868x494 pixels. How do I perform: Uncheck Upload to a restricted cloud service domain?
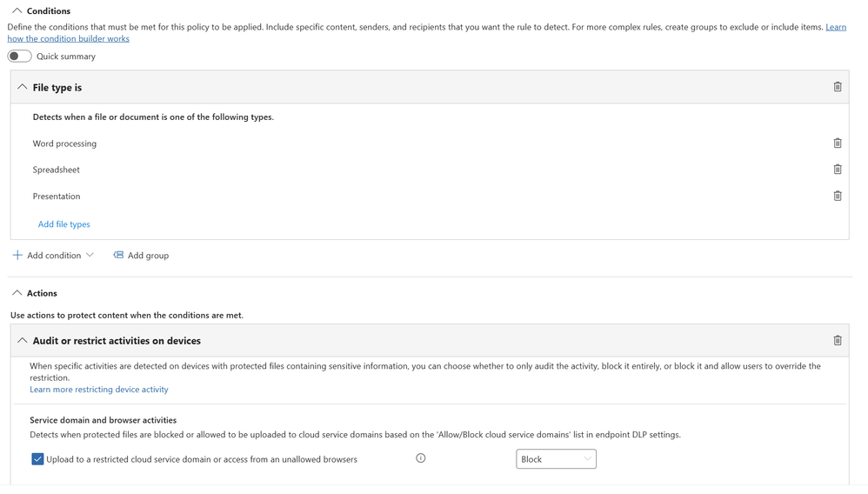37,459
